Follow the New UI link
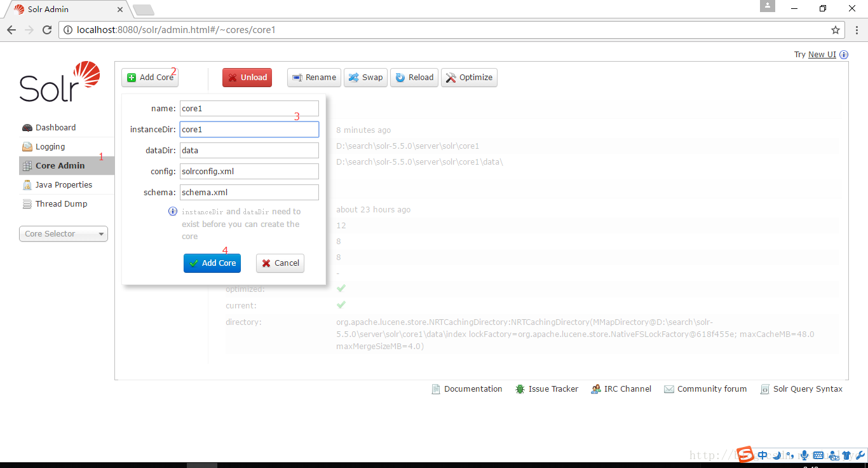Screen dimensions: 868x468 tap(822, 55)
